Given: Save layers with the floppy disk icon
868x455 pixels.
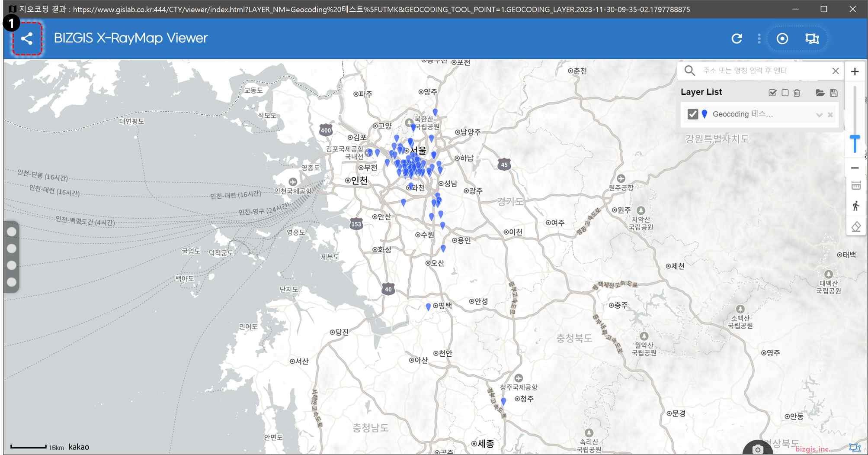Looking at the screenshot, I should point(834,93).
